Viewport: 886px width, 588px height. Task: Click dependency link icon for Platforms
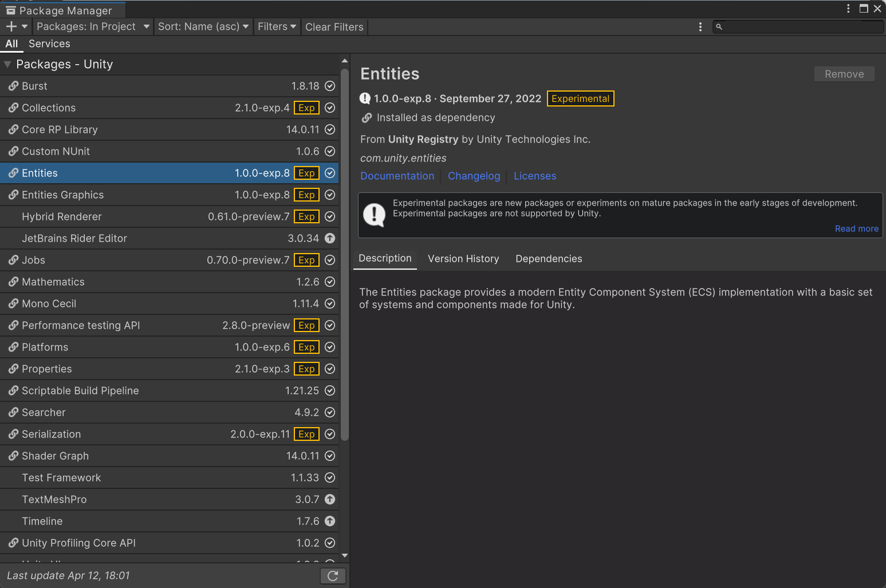[13, 347]
